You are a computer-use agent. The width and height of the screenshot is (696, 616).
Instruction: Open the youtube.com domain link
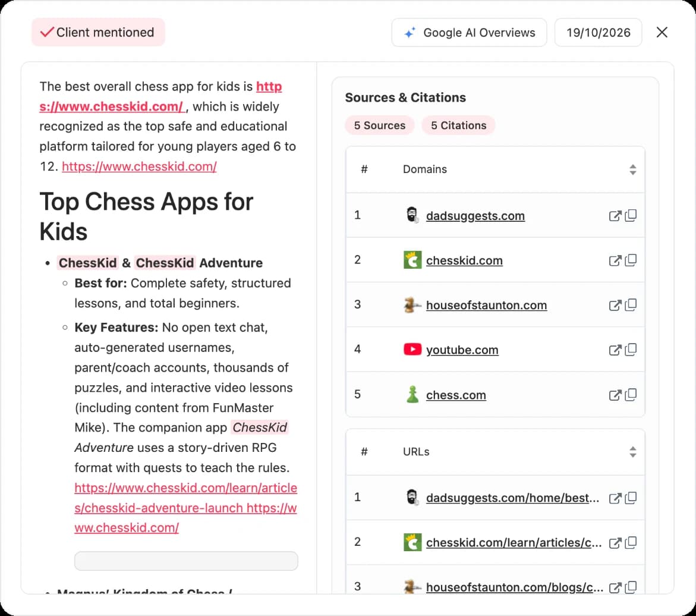point(462,350)
